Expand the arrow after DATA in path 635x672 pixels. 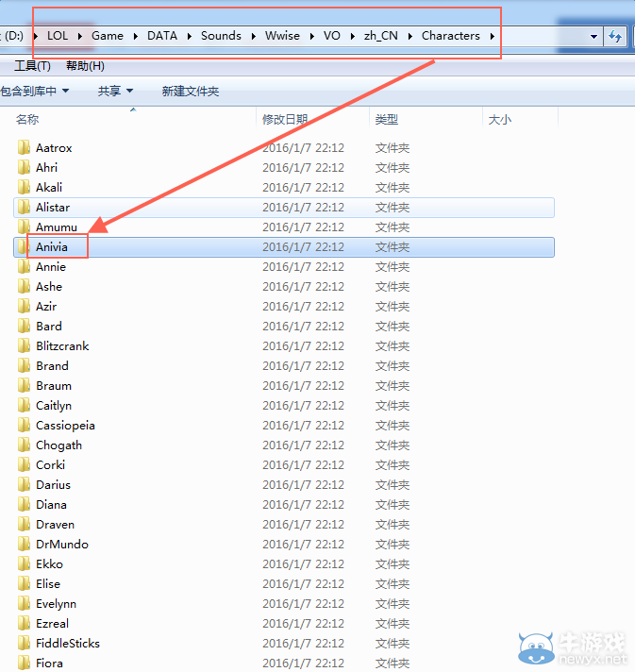[189, 36]
